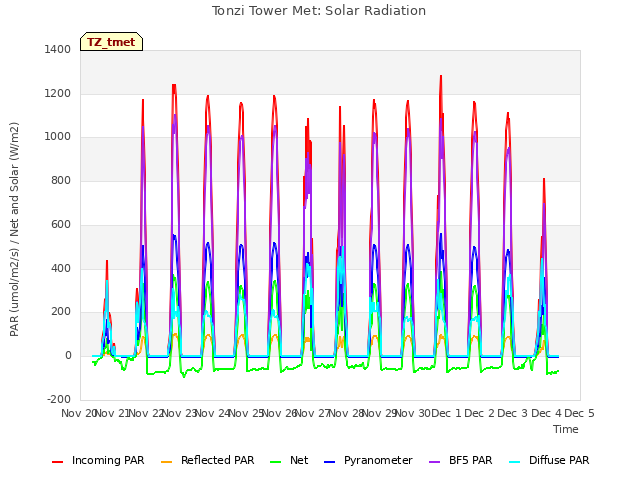
Task: Click the Nov 20 x-axis tick label
Action: pyautogui.click(x=78, y=413)
